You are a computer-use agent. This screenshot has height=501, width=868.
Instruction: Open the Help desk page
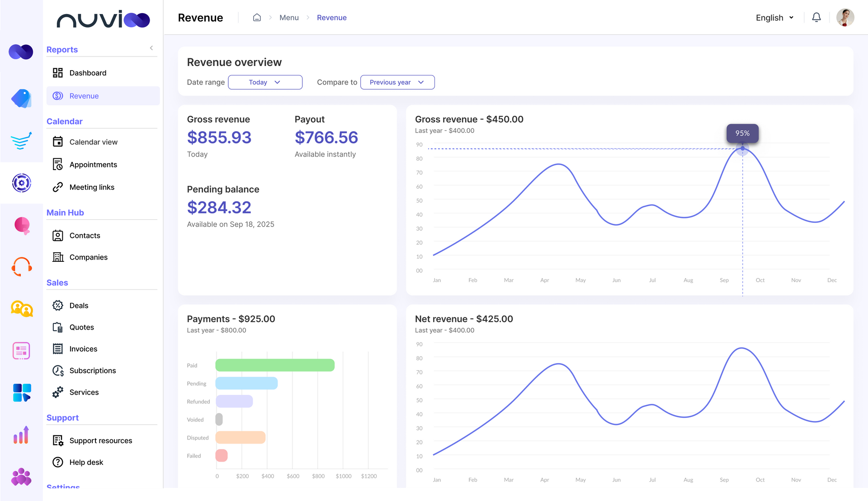click(x=86, y=462)
